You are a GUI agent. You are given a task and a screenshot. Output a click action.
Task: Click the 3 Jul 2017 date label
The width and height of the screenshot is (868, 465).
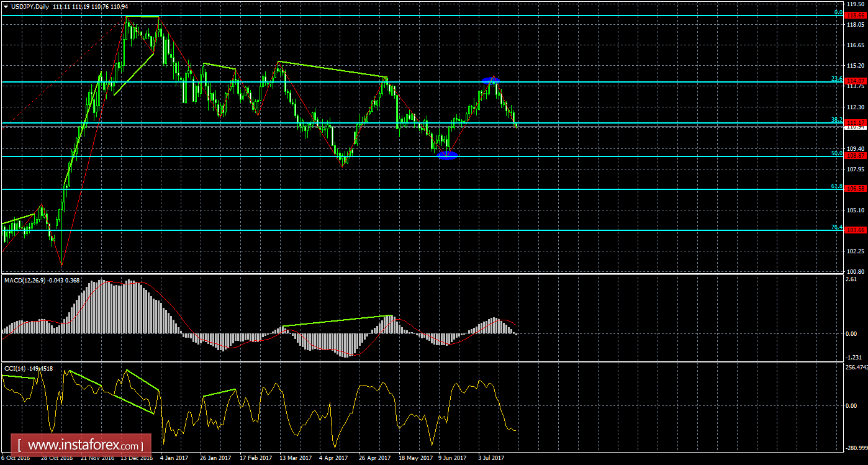[x=492, y=458]
